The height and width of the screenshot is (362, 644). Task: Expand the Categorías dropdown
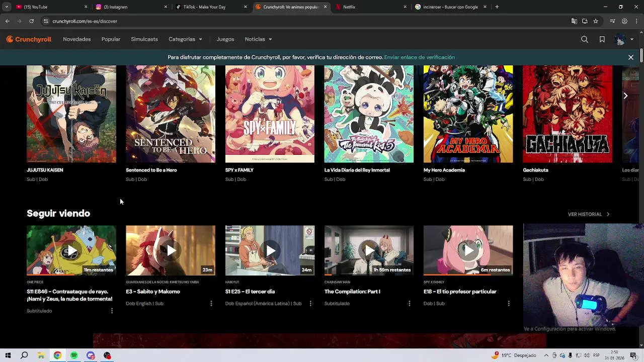coord(185,39)
